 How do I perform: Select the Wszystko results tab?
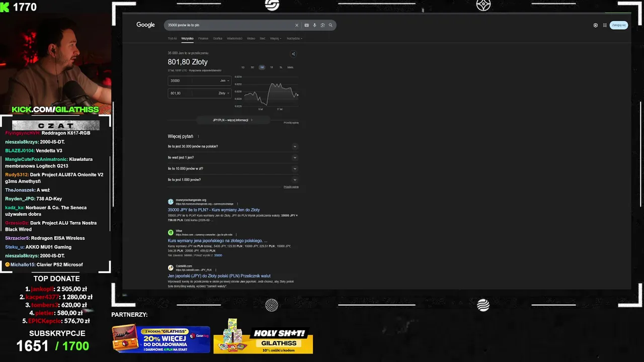[x=187, y=38]
